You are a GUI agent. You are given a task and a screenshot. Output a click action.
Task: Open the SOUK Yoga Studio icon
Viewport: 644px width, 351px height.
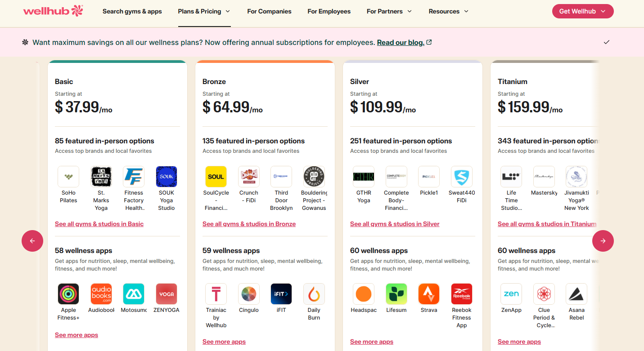167,177
